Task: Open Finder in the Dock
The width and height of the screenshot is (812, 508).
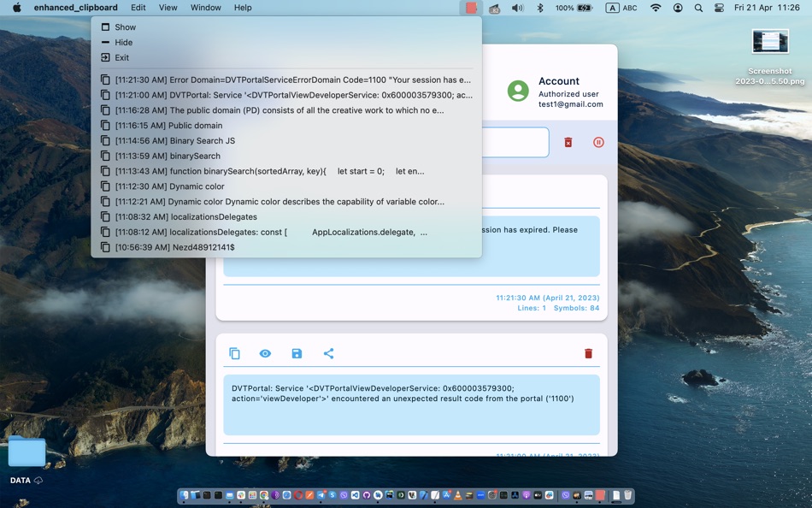Action: point(185,495)
